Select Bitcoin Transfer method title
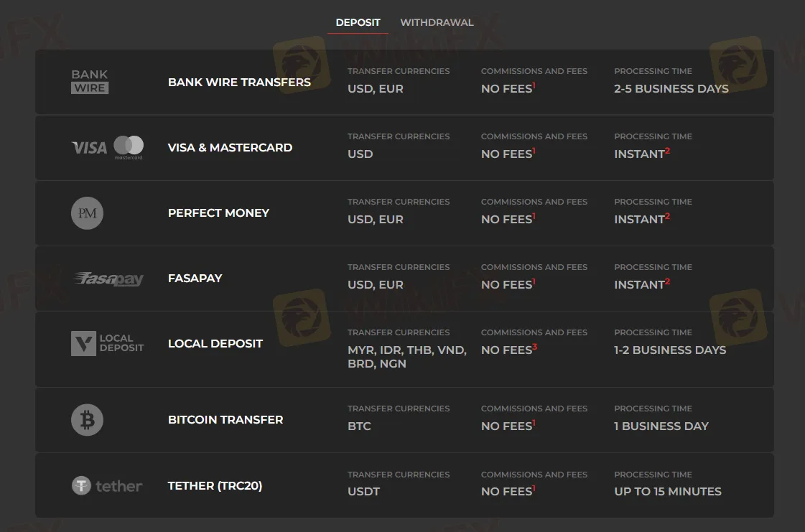The height and width of the screenshot is (532, 805). click(225, 419)
